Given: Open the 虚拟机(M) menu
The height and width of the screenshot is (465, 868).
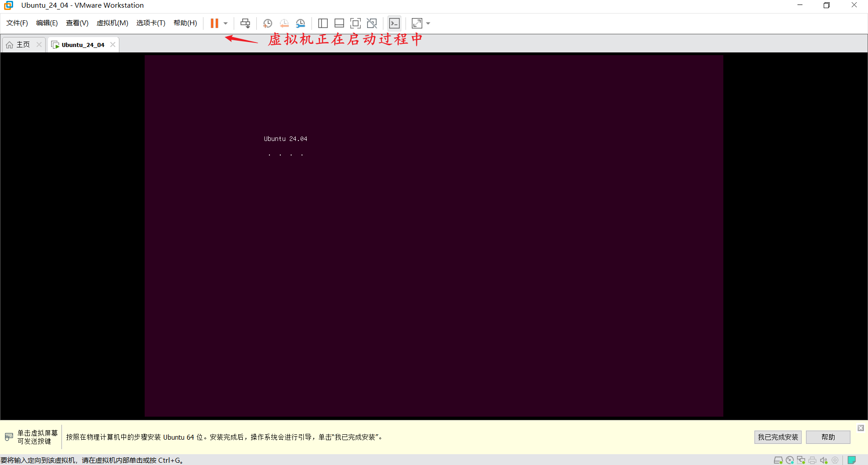Looking at the screenshot, I should coord(113,23).
